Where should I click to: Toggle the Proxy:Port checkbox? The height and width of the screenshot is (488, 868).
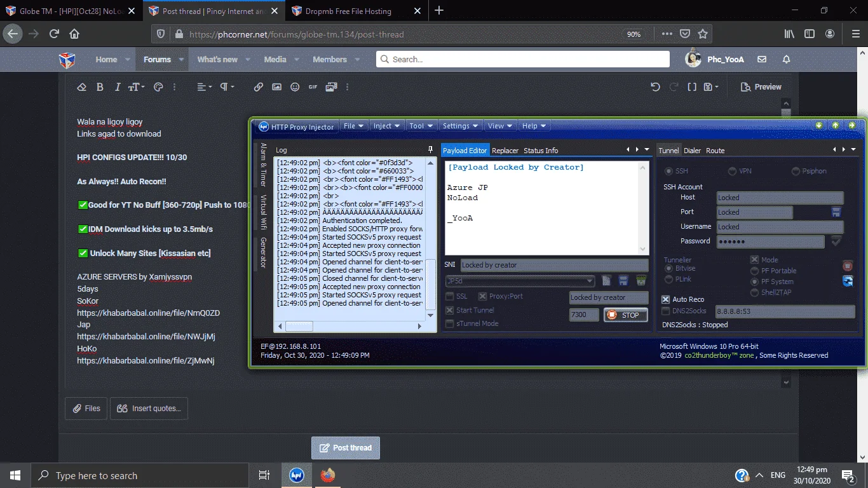pyautogui.click(x=482, y=296)
